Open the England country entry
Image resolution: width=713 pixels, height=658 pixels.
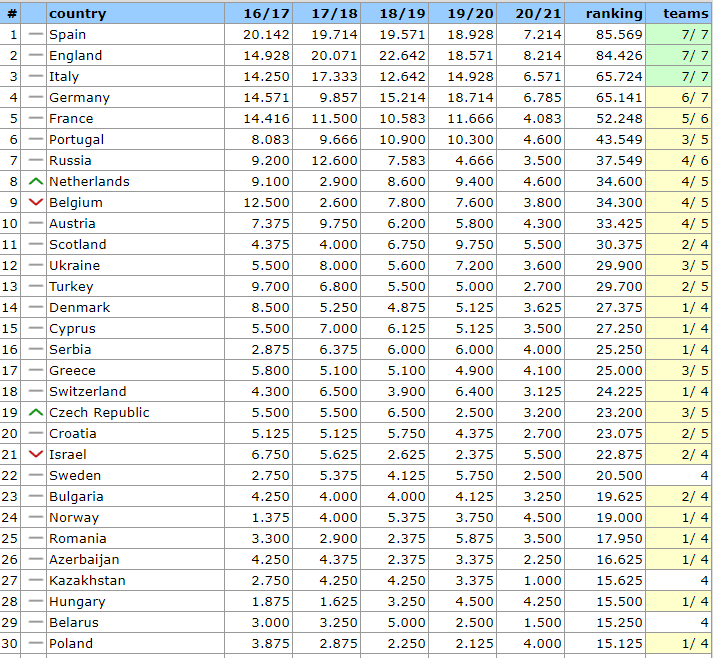click(x=75, y=56)
